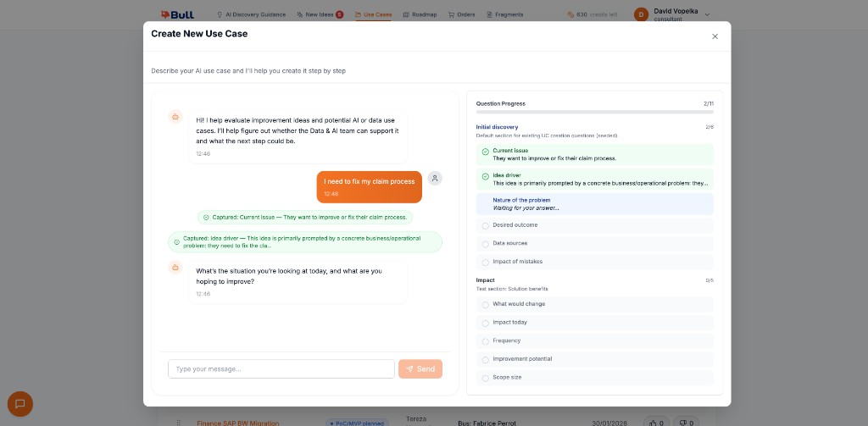
Task: Select the Nature of the problem item
Action: (x=594, y=204)
